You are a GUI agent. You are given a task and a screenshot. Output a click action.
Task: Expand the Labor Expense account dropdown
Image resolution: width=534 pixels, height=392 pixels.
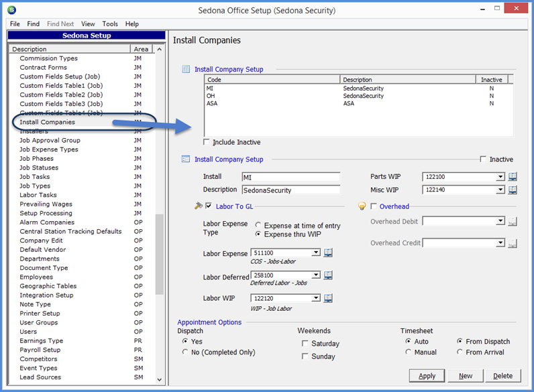[316, 253]
